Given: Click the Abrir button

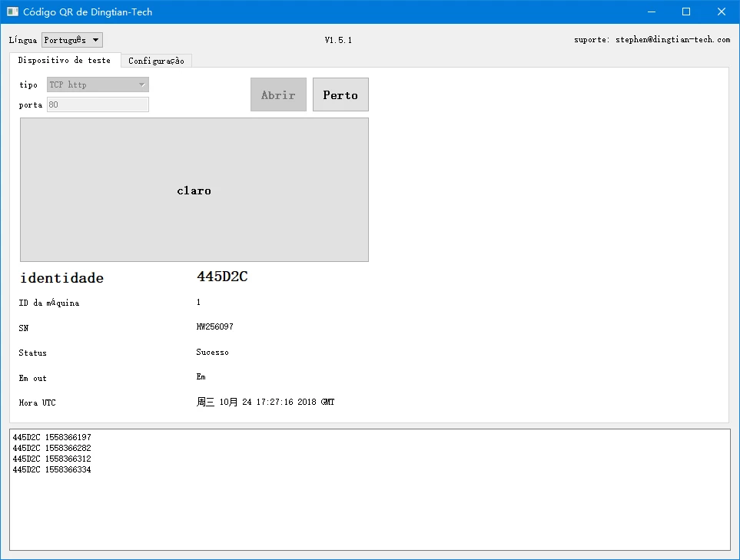Looking at the screenshot, I should 278,94.
